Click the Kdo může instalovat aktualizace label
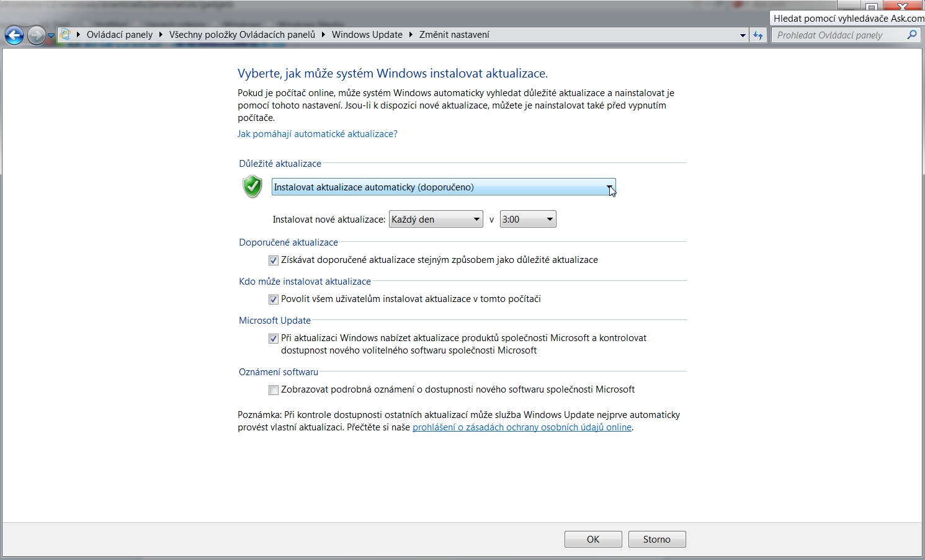The image size is (925, 560). click(x=305, y=282)
